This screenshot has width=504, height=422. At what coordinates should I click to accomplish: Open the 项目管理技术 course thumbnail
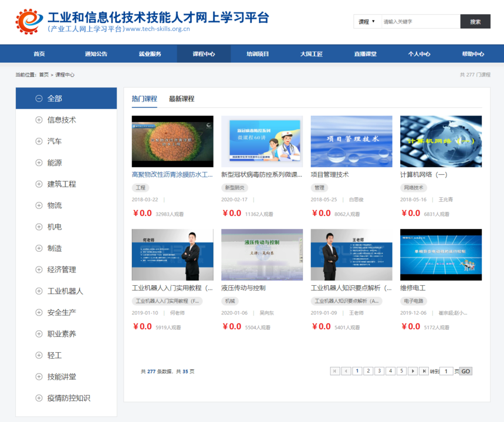351,141
